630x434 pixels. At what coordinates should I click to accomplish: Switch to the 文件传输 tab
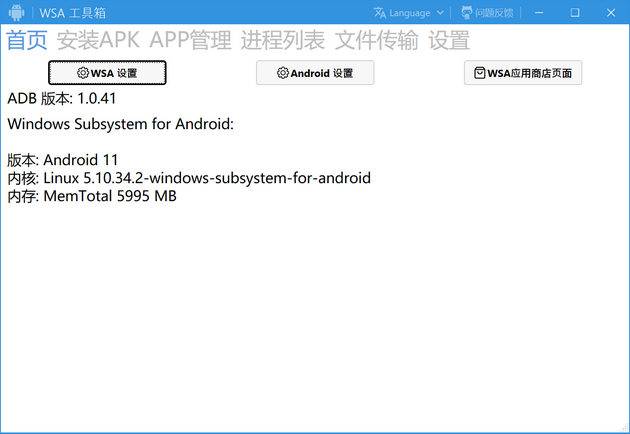[376, 40]
